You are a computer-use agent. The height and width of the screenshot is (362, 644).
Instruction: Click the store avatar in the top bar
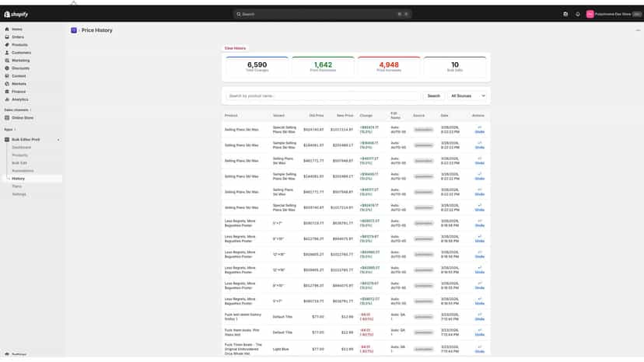(590, 14)
